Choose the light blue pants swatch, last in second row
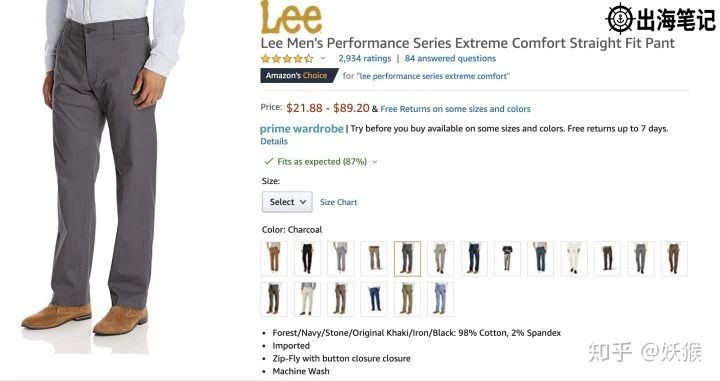The height and width of the screenshot is (381, 720). [440, 299]
